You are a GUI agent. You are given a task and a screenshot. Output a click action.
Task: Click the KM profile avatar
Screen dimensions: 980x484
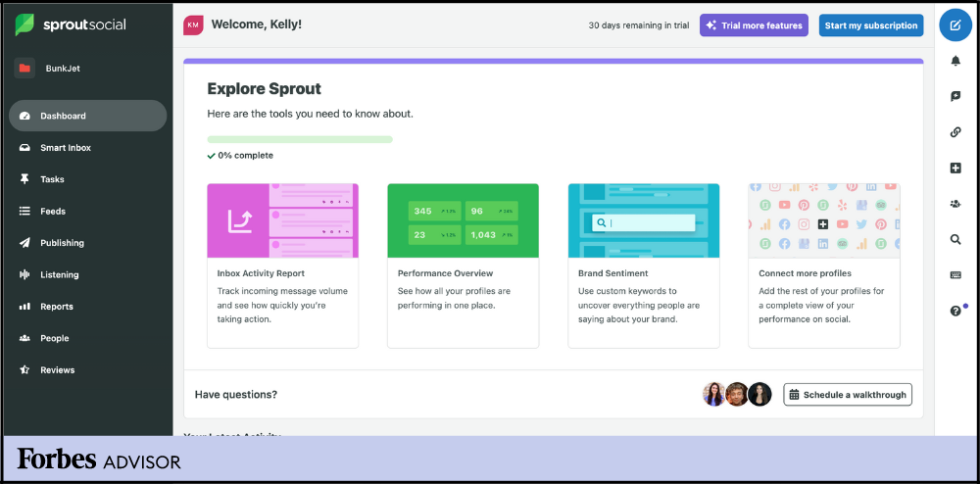tap(193, 25)
